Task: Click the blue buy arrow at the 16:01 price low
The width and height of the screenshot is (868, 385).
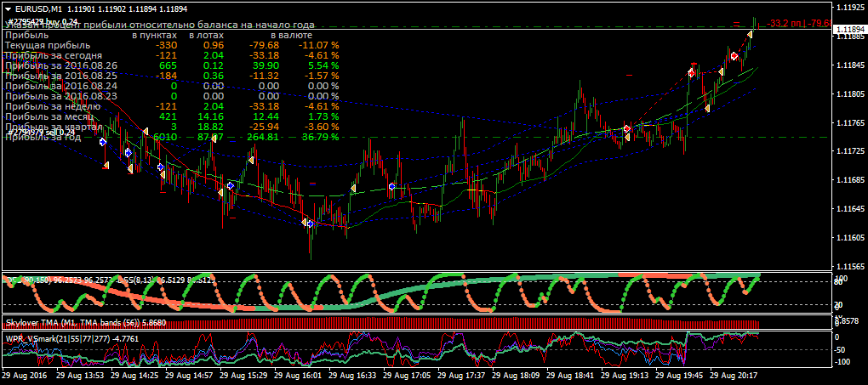Action: tap(311, 224)
